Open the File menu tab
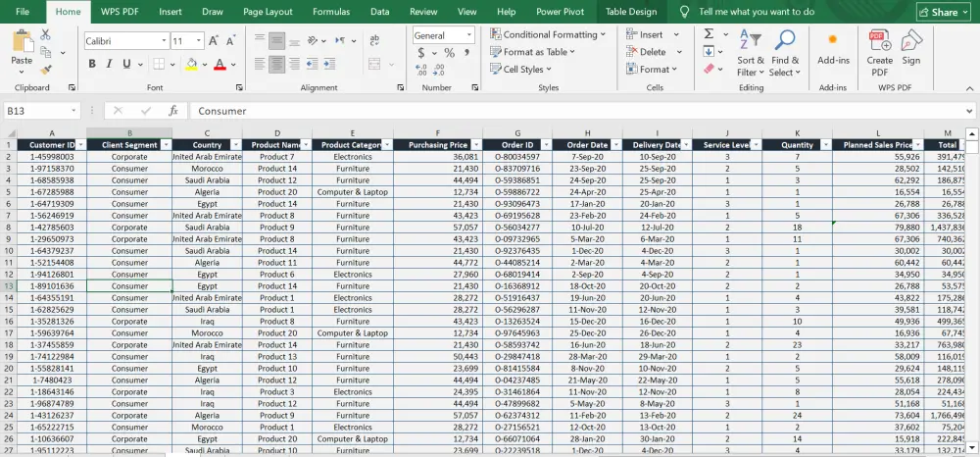The height and width of the screenshot is (457, 980). click(x=23, y=12)
